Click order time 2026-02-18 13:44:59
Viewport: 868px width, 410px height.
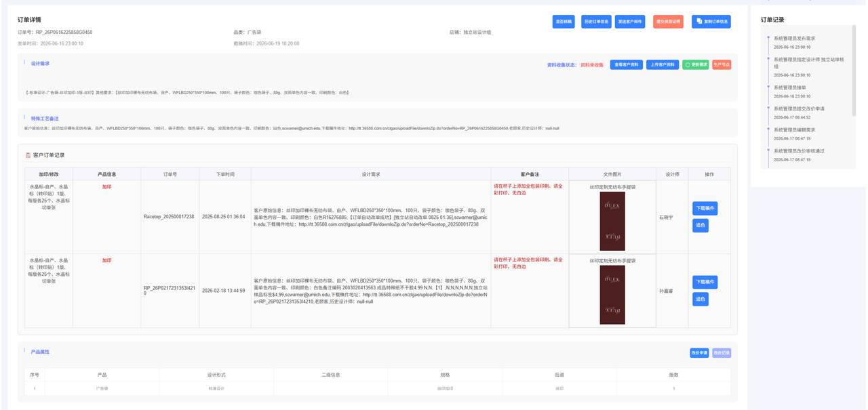[x=223, y=290]
